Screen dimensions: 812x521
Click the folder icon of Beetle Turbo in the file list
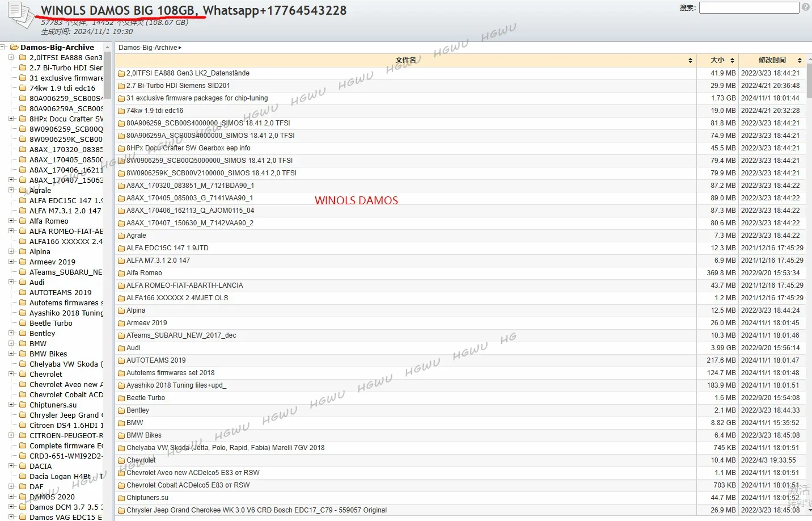[121, 398]
